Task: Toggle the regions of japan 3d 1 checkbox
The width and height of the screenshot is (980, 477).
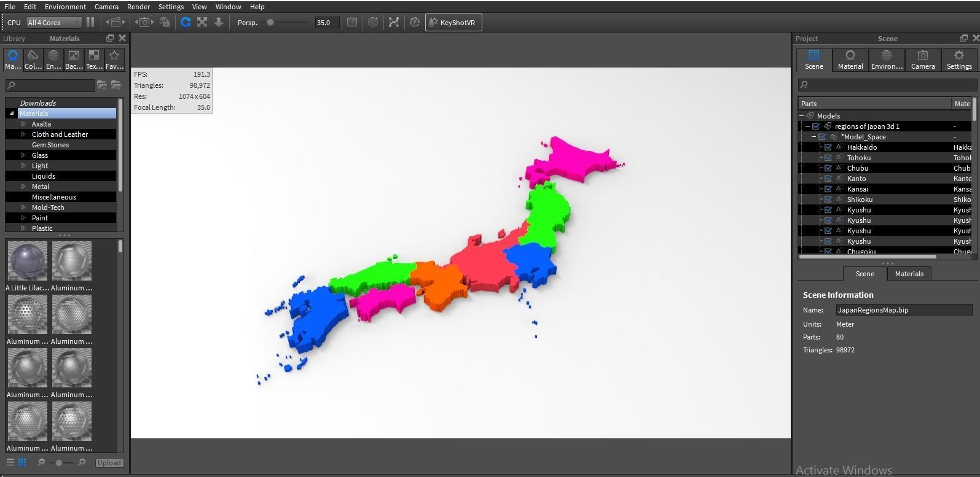Action: pyautogui.click(x=816, y=126)
